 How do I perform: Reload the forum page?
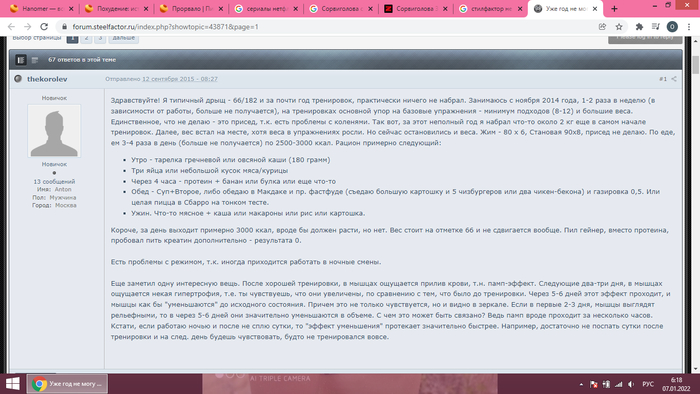[x=44, y=27]
